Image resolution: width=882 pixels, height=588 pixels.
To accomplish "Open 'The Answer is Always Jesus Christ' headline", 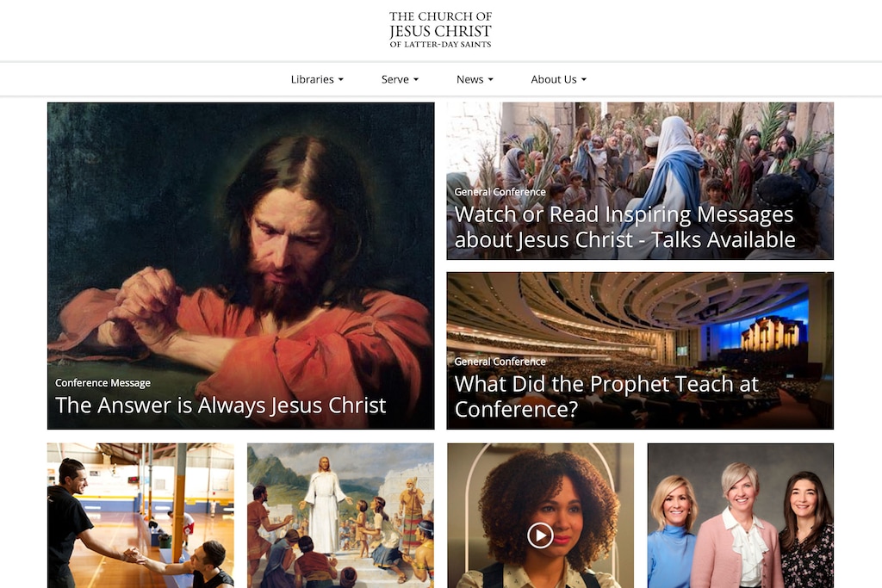I will coord(220,405).
